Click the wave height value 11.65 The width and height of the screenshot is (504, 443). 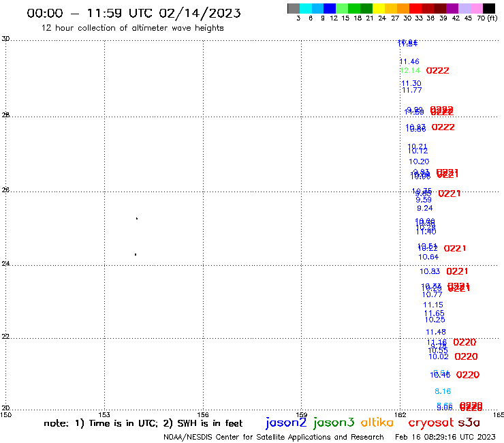[x=435, y=314]
